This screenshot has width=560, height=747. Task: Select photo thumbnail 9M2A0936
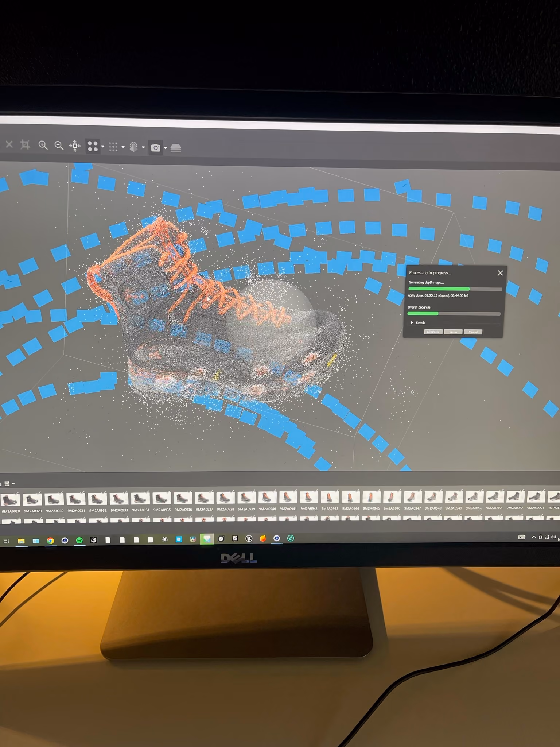point(183,498)
